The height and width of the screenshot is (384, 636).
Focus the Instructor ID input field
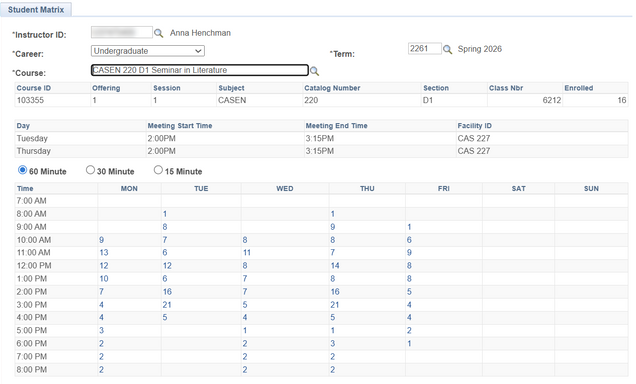[x=122, y=32]
